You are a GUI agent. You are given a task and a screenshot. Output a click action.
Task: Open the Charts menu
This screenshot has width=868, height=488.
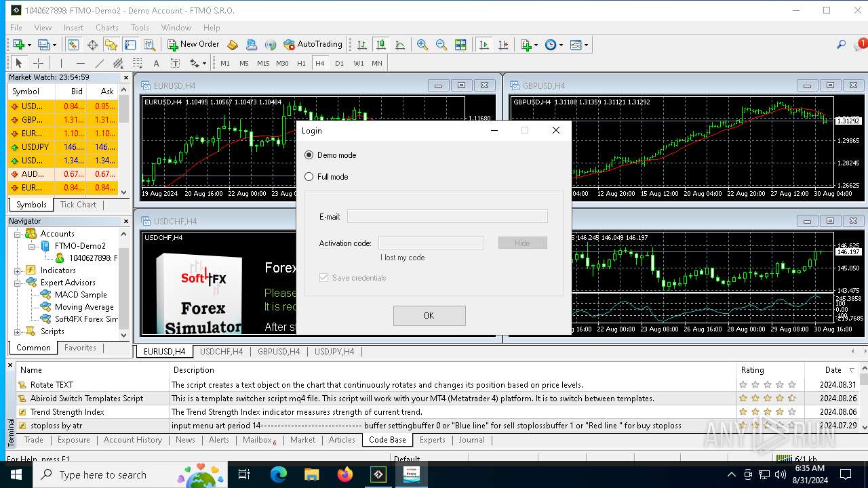(x=107, y=28)
